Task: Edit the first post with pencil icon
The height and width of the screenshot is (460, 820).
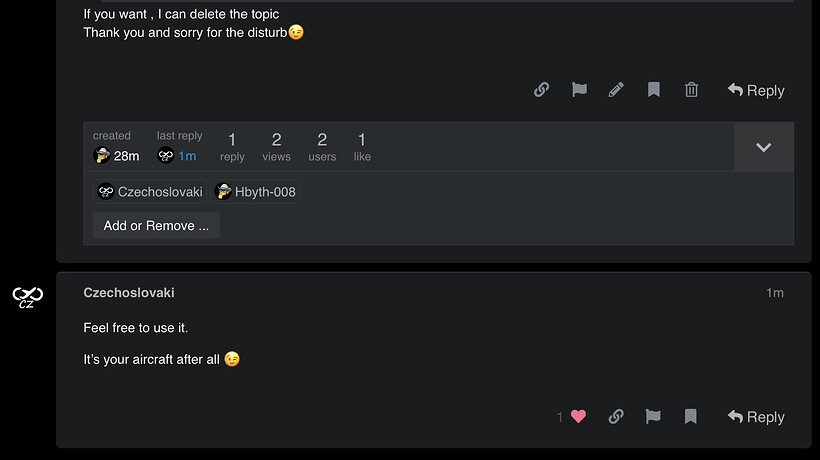Action: [616, 90]
